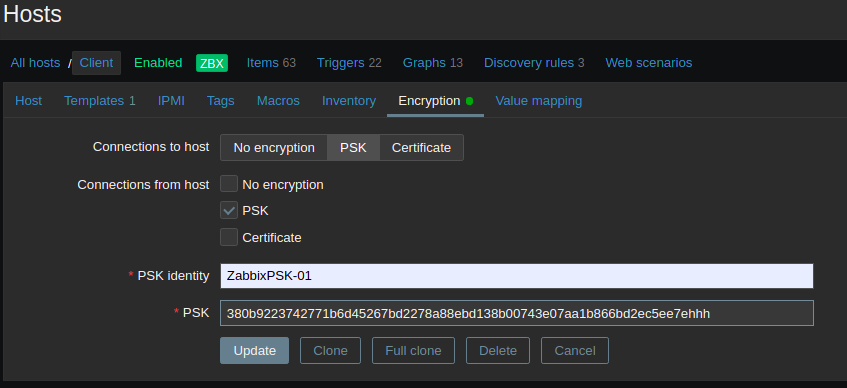The width and height of the screenshot is (847, 388).
Task: Tick the No encryption checkbox
Action: (229, 184)
